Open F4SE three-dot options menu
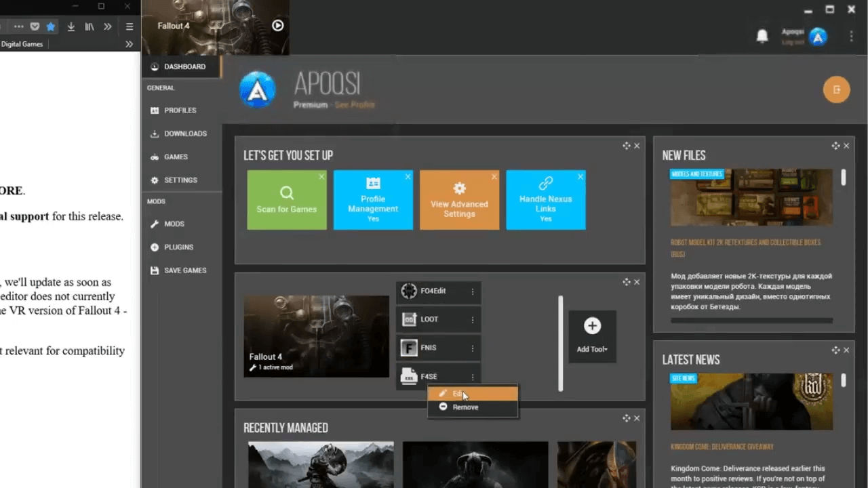 pyautogui.click(x=473, y=377)
